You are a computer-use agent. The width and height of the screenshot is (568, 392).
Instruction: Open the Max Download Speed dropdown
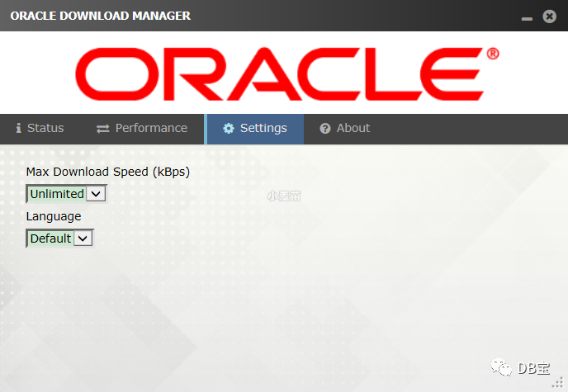(66, 194)
